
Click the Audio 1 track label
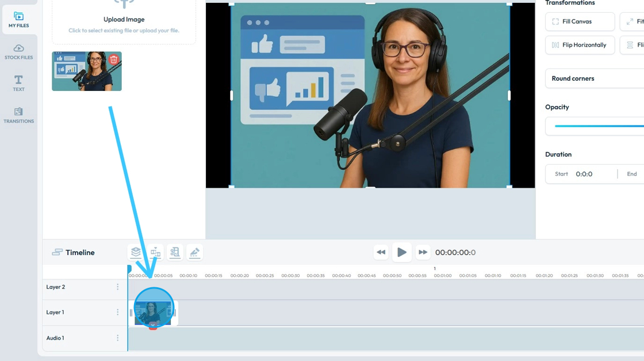(x=55, y=338)
